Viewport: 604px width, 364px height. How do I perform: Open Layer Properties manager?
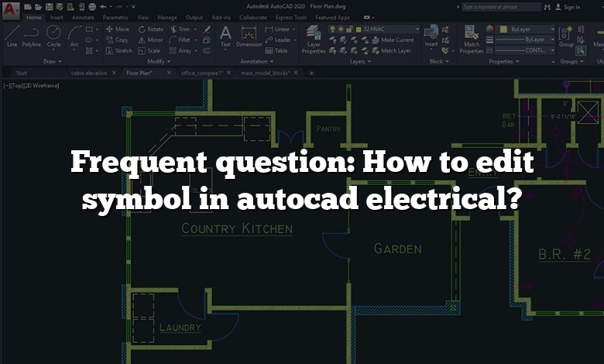[314, 39]
